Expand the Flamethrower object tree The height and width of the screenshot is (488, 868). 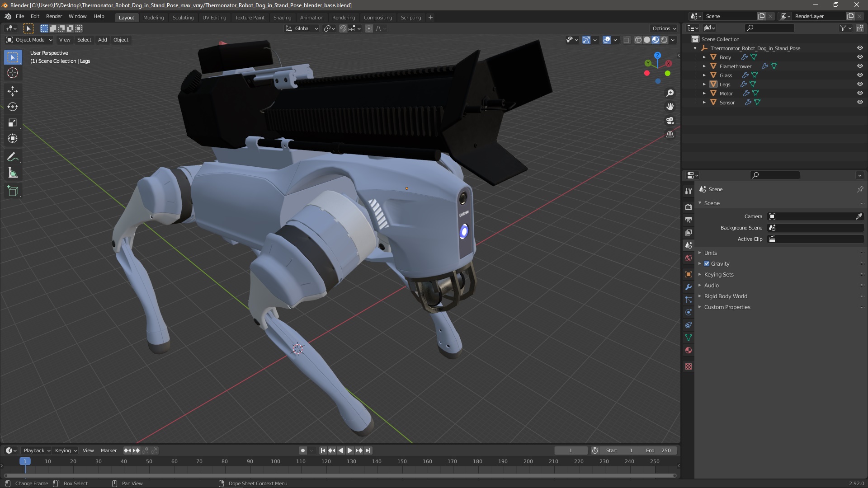[x=704, y=66]
